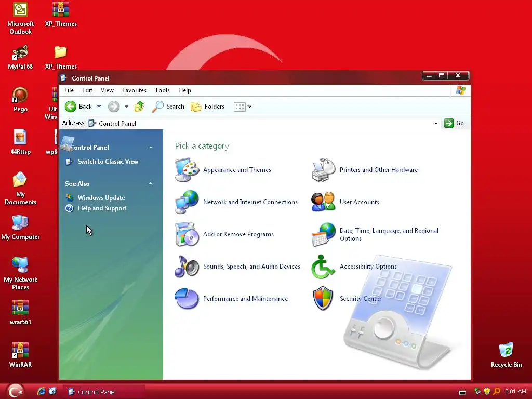The height and width of the screenshot is (399, 532).
Task: Open Sounds, Speech, and Audio Devices speaker icon
Action: [187, 267]
